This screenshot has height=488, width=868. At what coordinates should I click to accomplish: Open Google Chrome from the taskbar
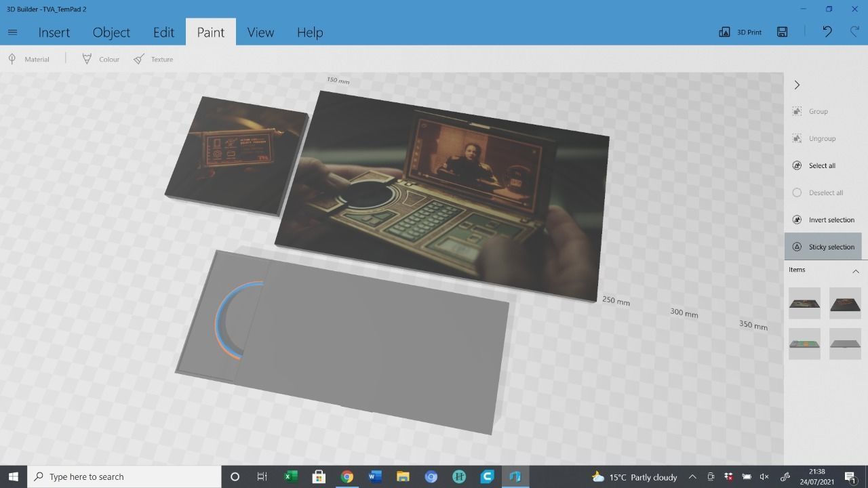pyautogui.click(x=347, y=476)
